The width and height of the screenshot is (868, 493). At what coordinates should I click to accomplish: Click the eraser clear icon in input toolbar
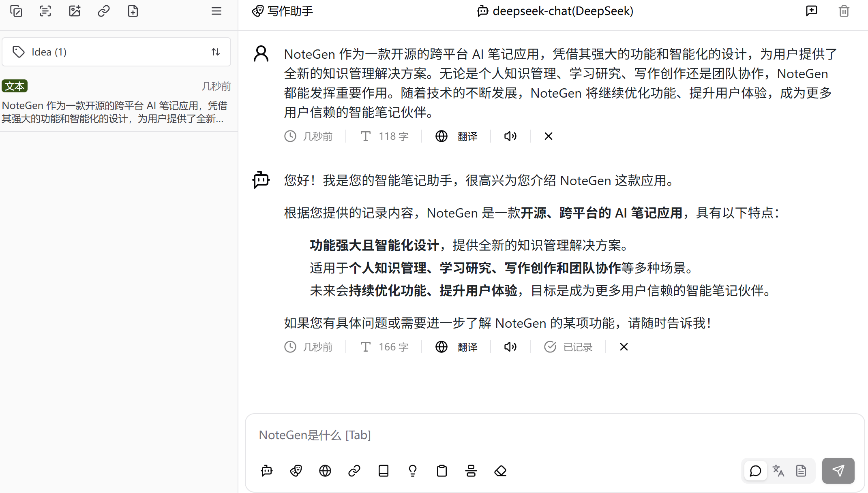(500, 471)
